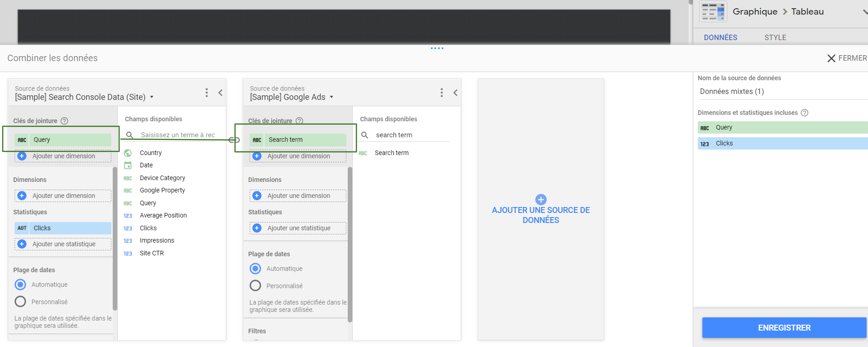
Task: Click the globe icon beside Country
Action: click(128, 153)
